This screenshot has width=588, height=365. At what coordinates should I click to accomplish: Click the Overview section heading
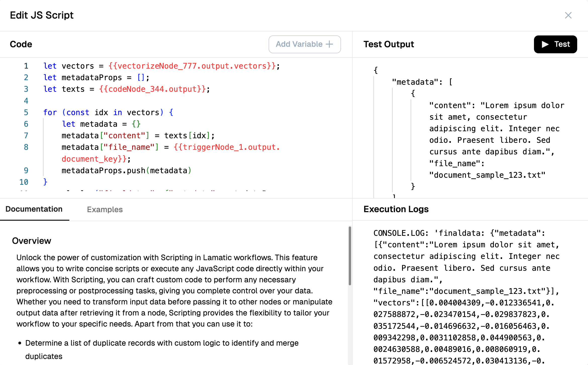pos(32,241)
